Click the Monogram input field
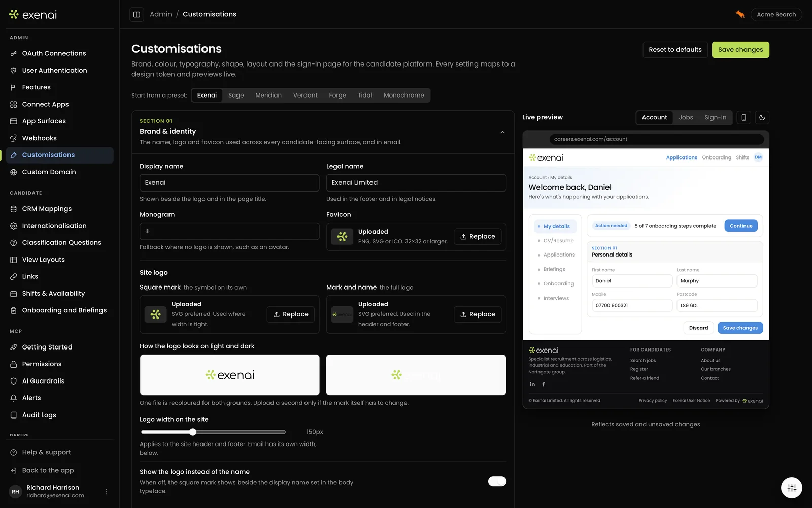The width and height of the screenshot is (812, 508). (229, 231)
